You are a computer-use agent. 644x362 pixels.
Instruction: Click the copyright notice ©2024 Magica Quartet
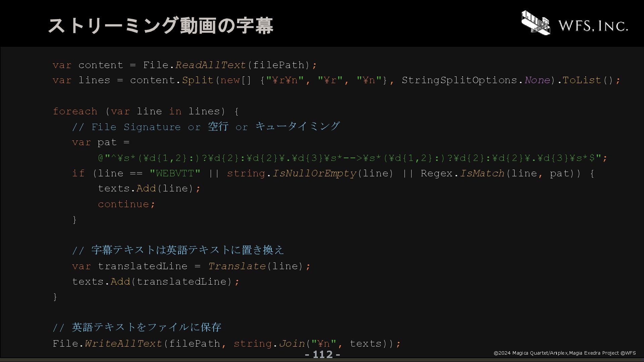click(x=565, y=353)
